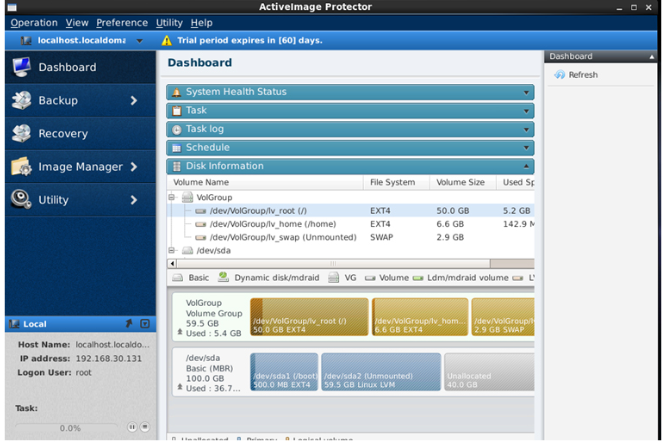
Task: Open the Utility menu in menu bar
Action: (x=169, y=23)
